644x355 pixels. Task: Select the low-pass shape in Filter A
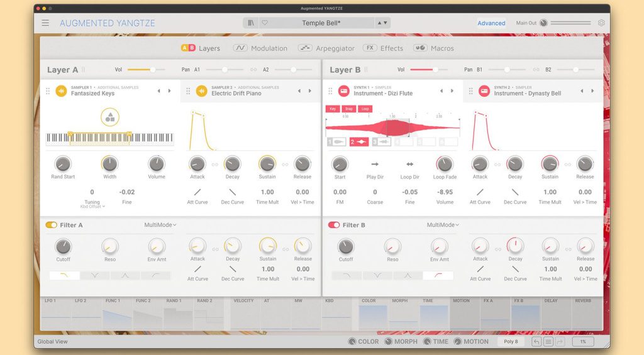[x=65, y=275]
